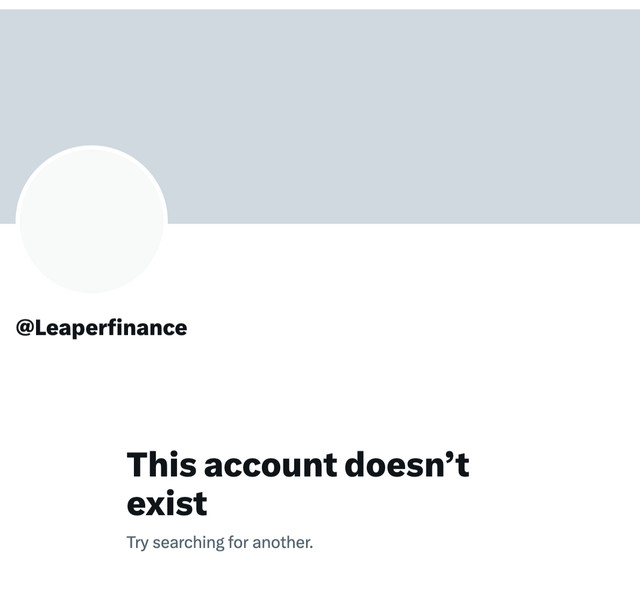Click the word "This" starting the heading
The width and height of the screenshot is (640, 593).
[161, 464]
